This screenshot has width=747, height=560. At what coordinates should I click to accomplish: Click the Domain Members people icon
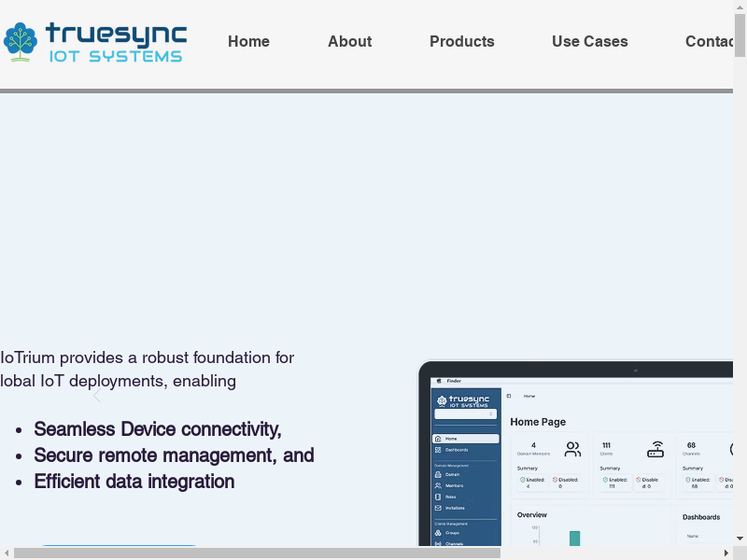[x=572, y=450]
